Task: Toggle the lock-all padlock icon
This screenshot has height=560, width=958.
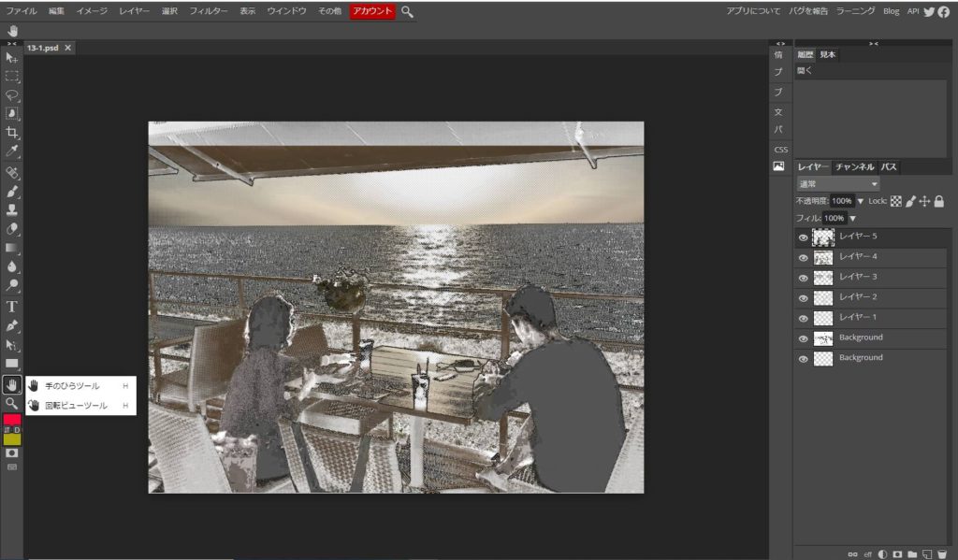Action: pyautogui.click(x=938, y=201)
